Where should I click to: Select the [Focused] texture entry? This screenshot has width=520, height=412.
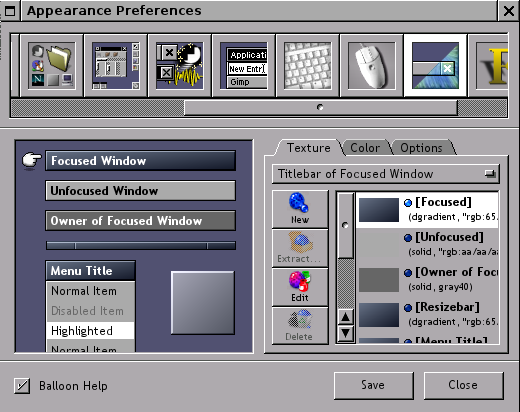pyautogui.click(x=427, y=210)
